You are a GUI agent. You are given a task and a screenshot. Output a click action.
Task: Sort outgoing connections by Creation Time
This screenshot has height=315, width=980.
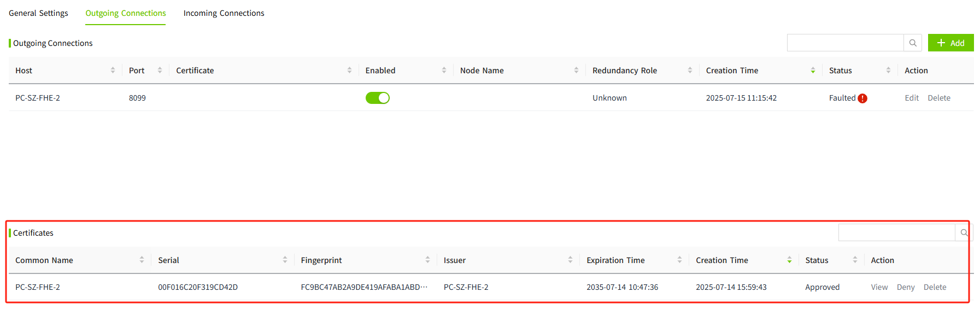pos(813,71)
